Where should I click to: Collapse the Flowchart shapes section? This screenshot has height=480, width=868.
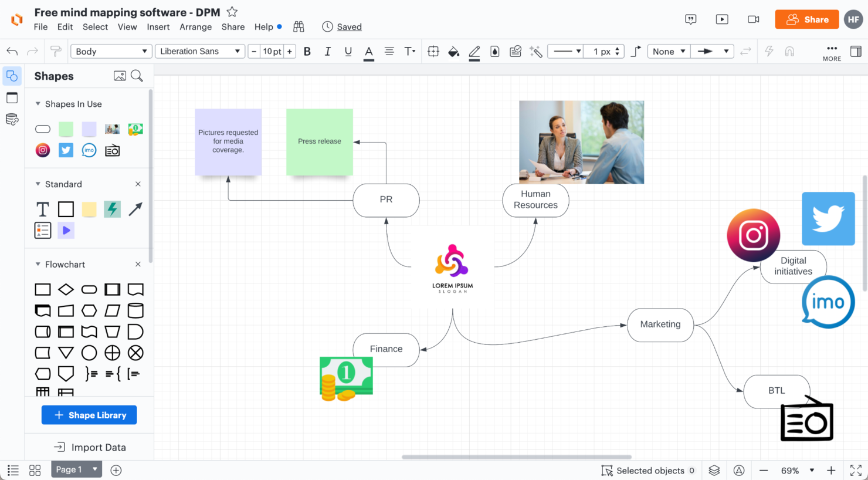coord(38,265)
